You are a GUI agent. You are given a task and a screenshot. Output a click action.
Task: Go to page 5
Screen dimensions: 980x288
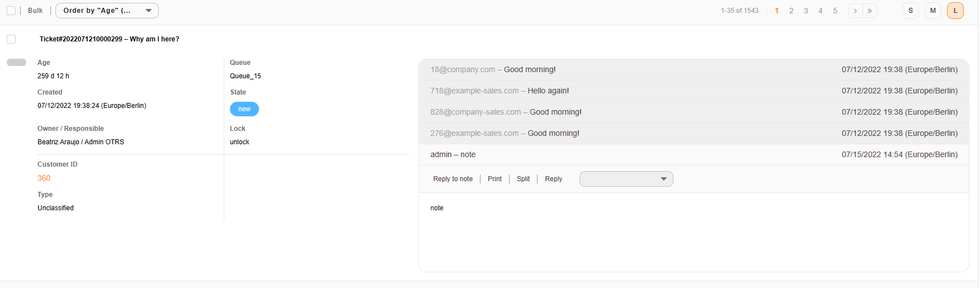(x=835, y=11)
